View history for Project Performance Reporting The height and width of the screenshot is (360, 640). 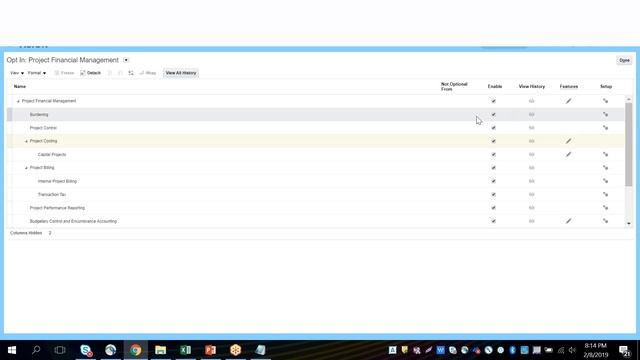(x=531, y=208)
